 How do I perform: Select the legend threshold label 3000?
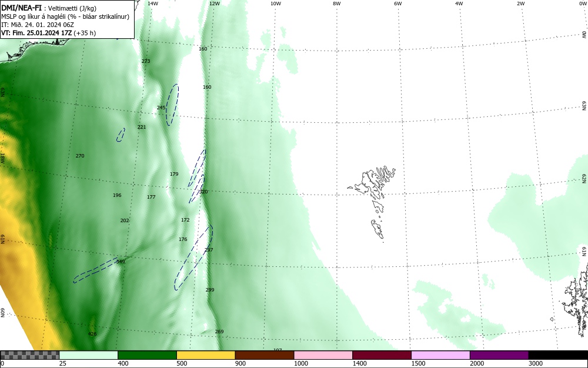click(x=535, y=363)
